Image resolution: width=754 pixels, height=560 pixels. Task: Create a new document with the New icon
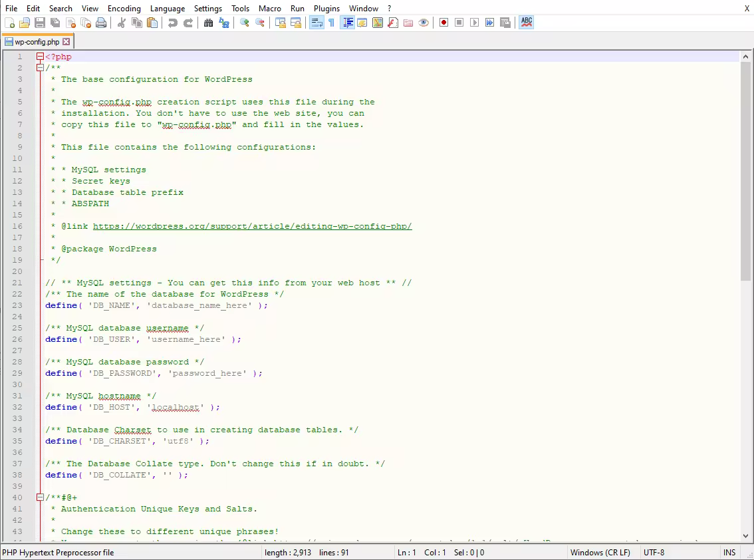click(9, 23)
